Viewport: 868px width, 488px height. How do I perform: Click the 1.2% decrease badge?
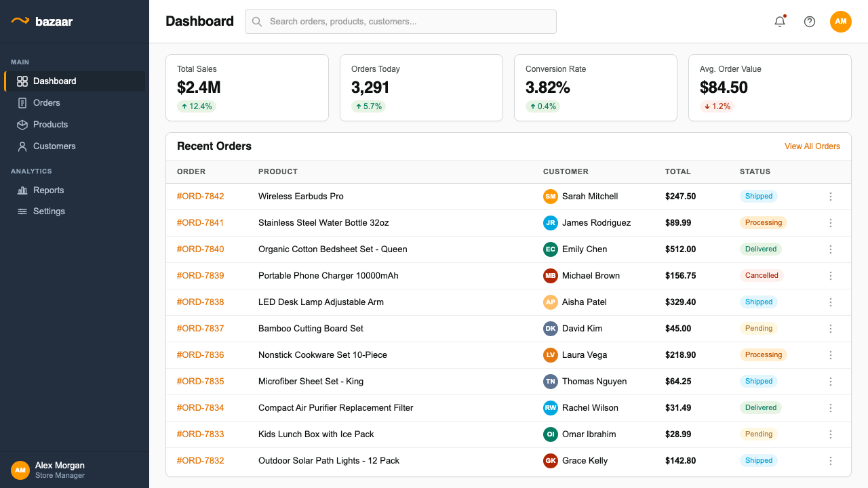pyautogui.click(x=717, y=106)
